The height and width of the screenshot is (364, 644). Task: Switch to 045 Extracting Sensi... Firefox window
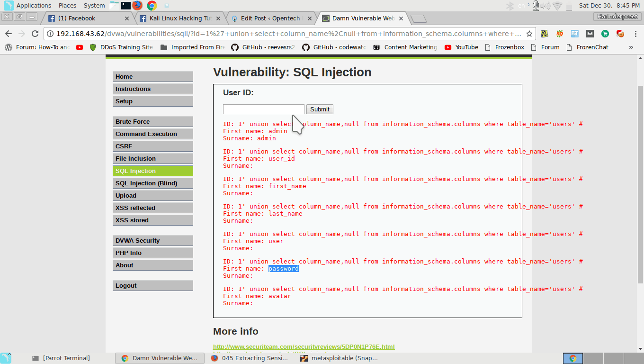pos(250,358)
